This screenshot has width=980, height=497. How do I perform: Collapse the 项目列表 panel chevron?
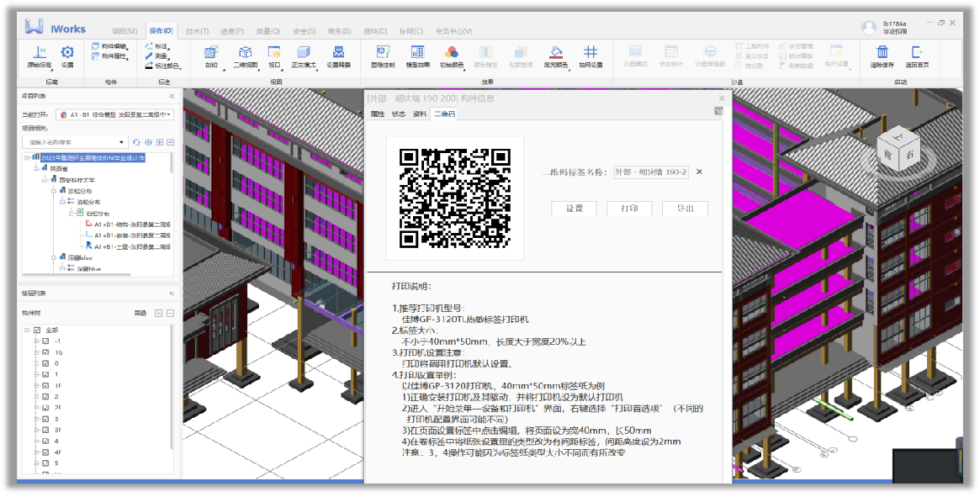(x=172, y=96)
